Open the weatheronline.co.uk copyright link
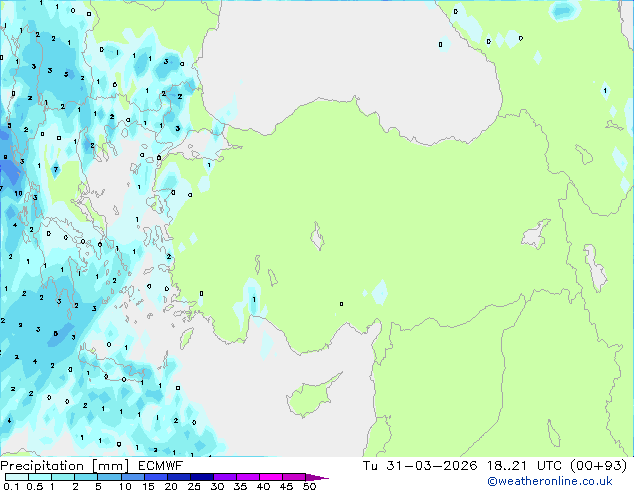The height and width of the screenshot is (490, 634). coord(550,481)
